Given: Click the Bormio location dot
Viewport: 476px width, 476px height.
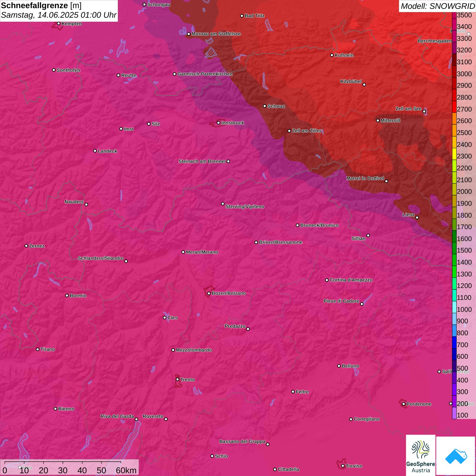Looking at the screenshot, I should 67,295.
